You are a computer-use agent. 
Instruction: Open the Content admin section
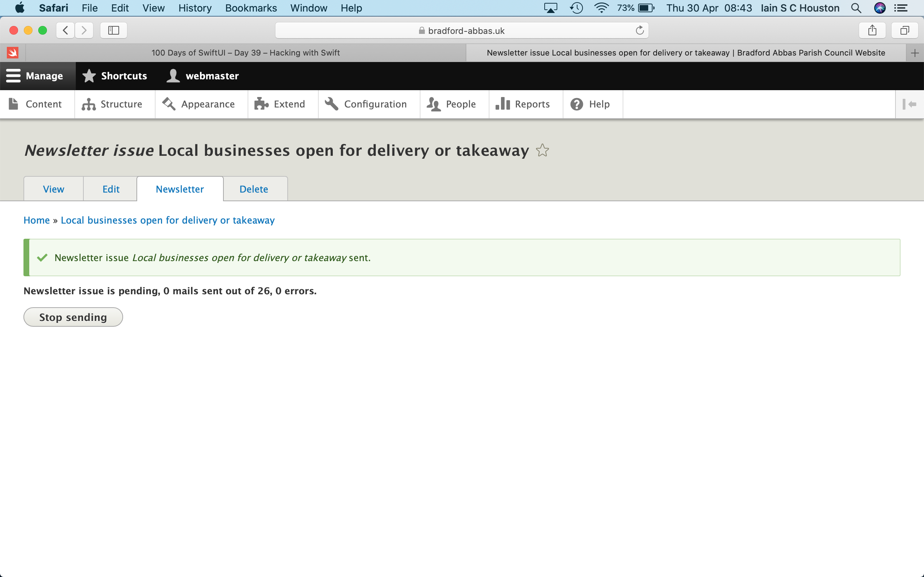pyautogui.click(x=36, y=104)
